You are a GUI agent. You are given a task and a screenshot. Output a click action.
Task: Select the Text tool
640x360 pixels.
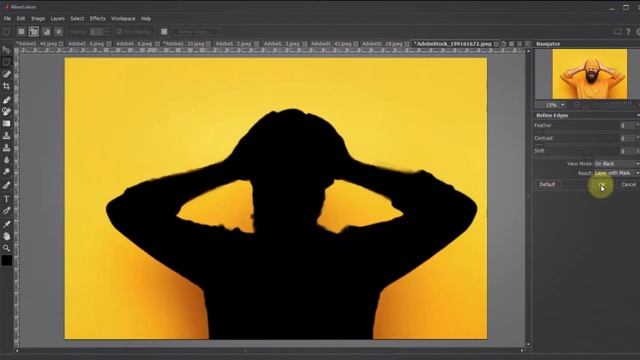pyautogui.click(x=6, y=199)
